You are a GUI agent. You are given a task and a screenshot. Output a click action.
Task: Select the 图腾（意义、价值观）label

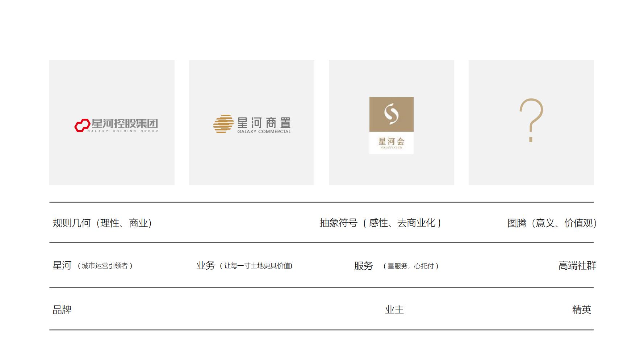552,223
